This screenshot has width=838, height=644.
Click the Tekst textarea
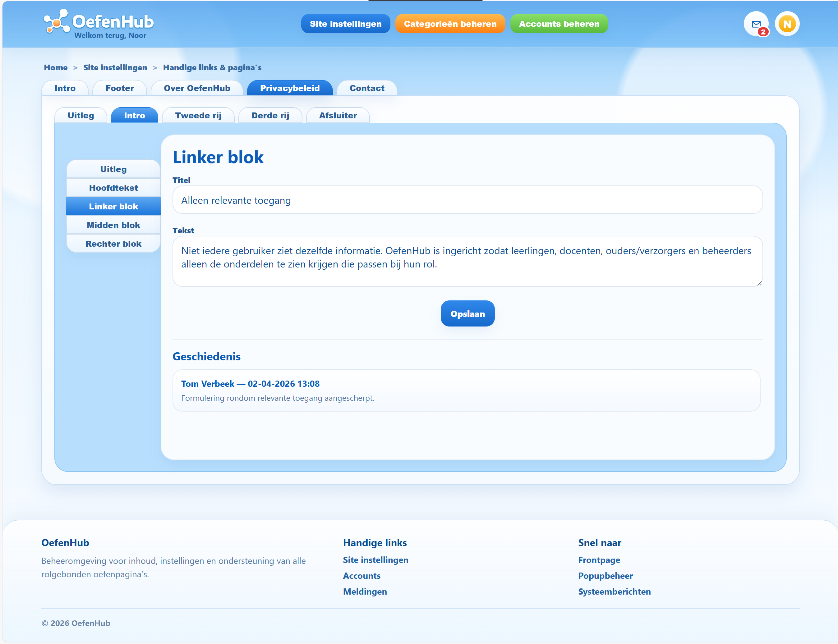(x=467, y=262)
